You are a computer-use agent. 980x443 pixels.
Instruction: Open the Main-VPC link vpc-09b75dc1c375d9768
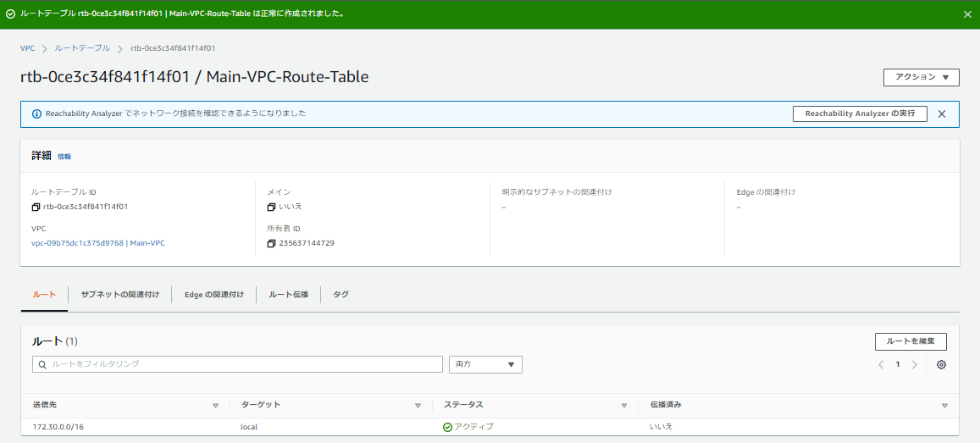point(98,243)
